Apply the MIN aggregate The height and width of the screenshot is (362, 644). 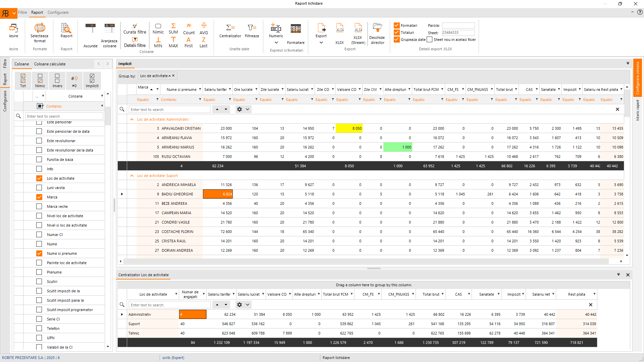coord(158,43)
